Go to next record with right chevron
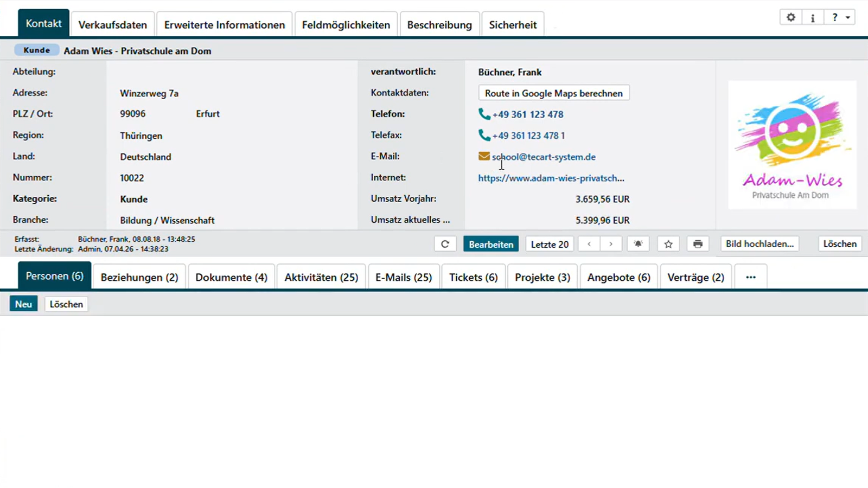 [611, 244]
